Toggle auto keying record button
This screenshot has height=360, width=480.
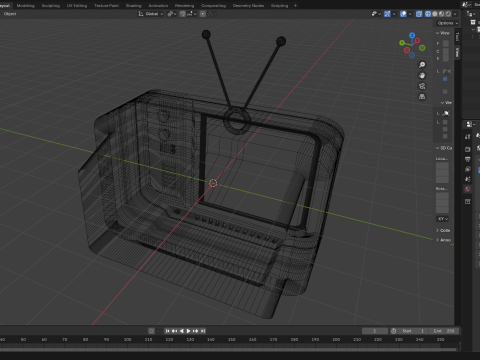tap(151, 331)
